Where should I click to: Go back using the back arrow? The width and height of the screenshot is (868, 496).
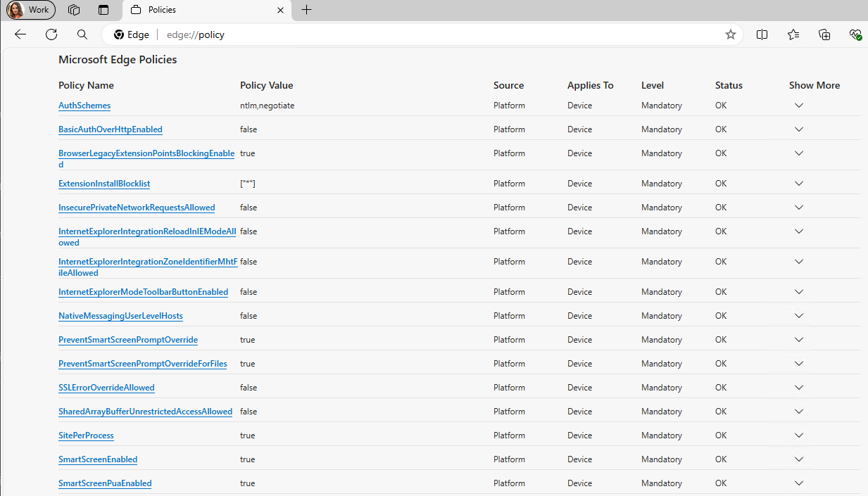(20, 34)
